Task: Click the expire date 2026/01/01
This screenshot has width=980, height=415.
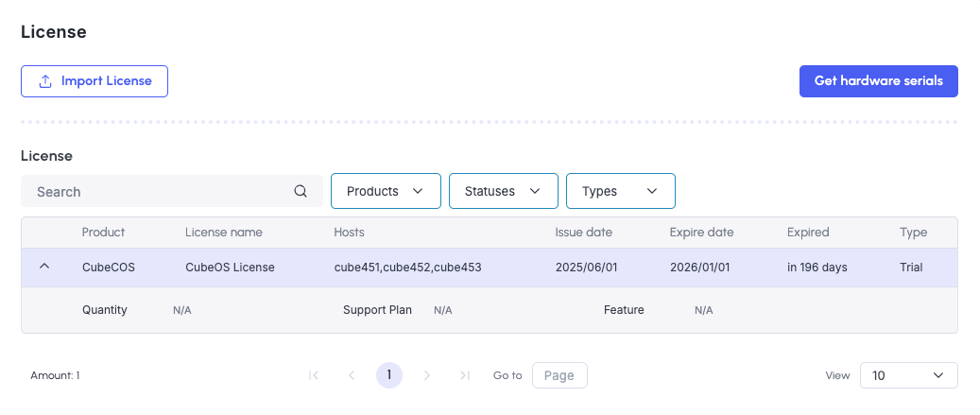Action: [700, 268]
